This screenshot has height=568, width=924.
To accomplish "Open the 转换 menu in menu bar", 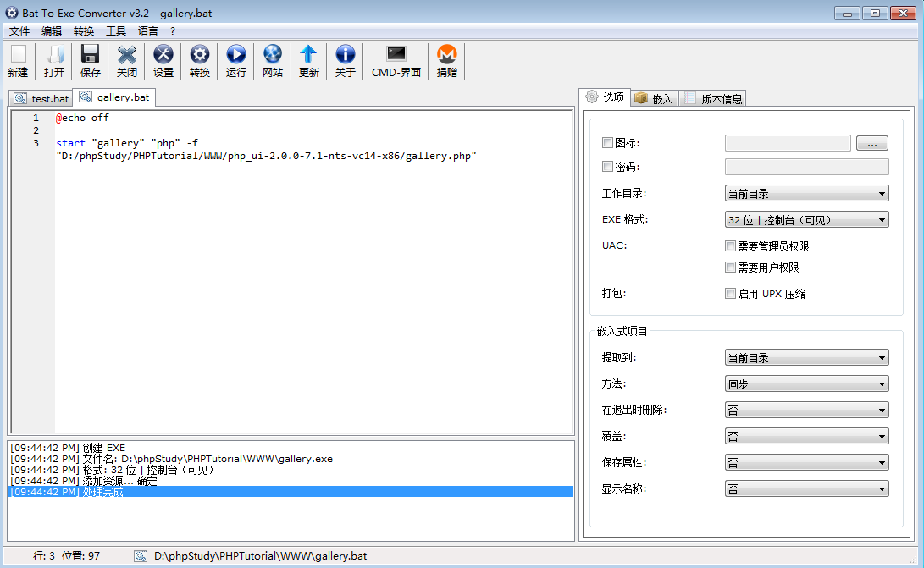I will pyautogui.click(x=84, y=31).
